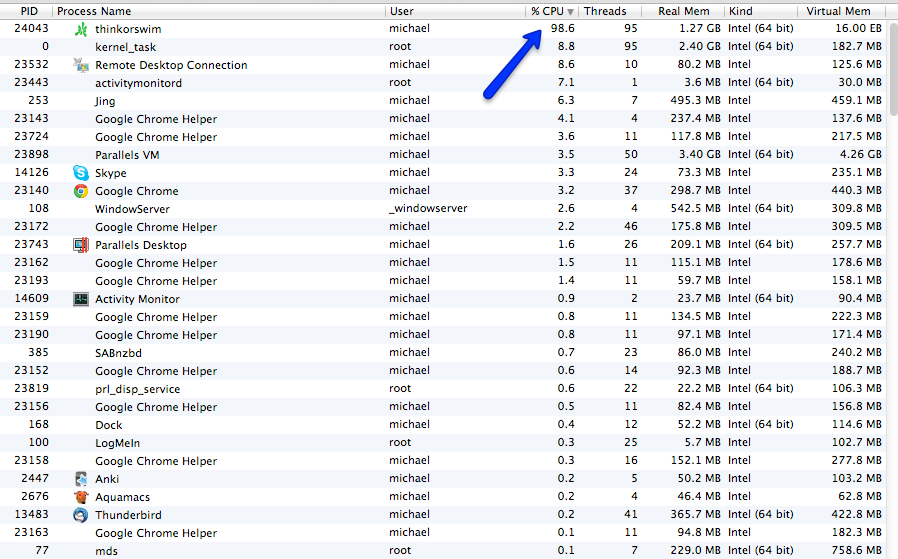Click the Activity Monitor process icon
This screenshot has height=559, width=898.
click(81, 299)
